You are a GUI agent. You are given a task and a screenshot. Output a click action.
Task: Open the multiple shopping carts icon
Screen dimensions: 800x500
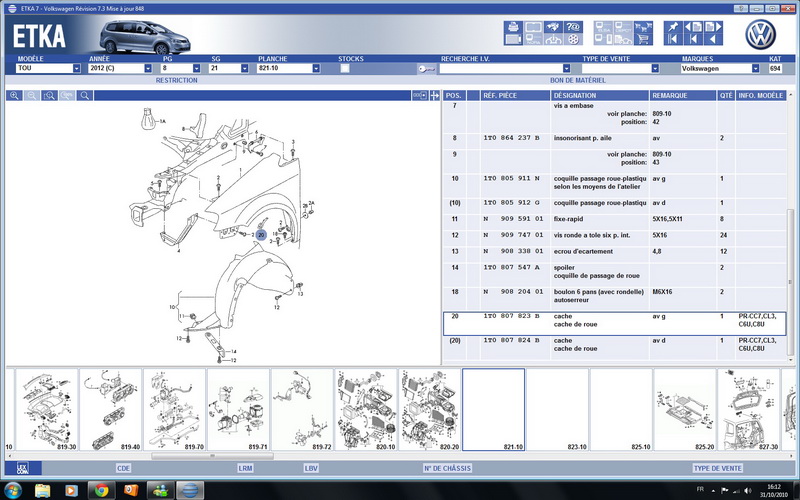coord(643,27)
